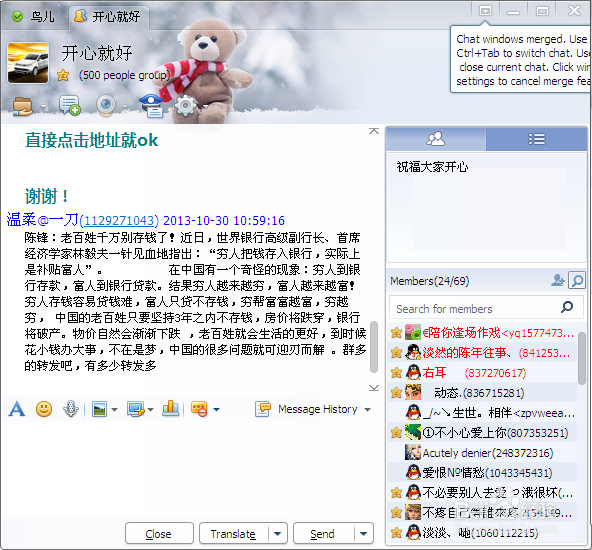Toggle the member search magnifier button
This screenshot has height=550, width=592.
(x=577, y=280)
